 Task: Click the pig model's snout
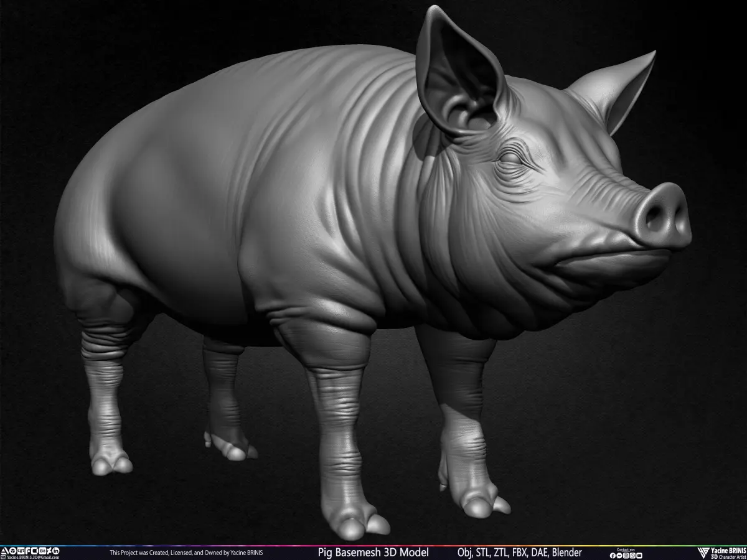[x=663, y=215]
